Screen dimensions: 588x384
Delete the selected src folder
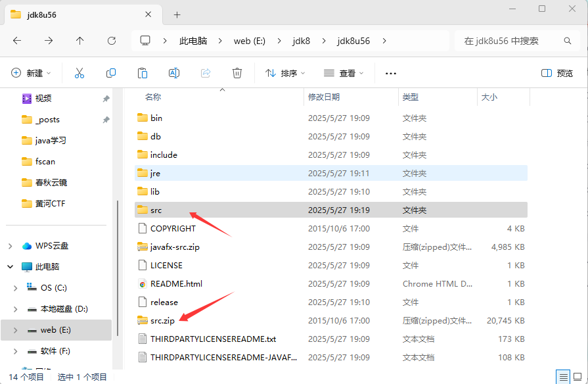point(237,73)
